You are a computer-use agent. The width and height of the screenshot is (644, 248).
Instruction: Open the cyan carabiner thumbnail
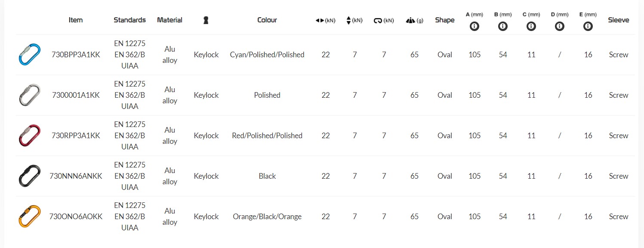(x=30, y=55)
